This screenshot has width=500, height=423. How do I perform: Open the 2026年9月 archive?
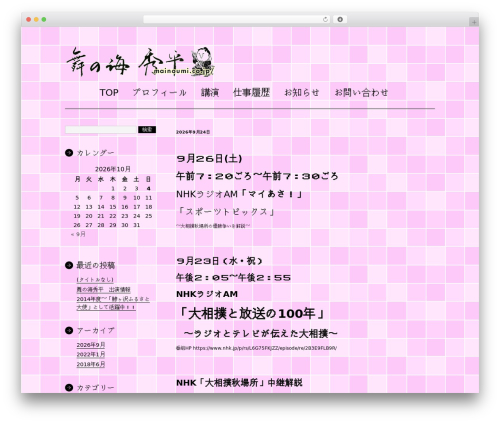coord(91,345)
